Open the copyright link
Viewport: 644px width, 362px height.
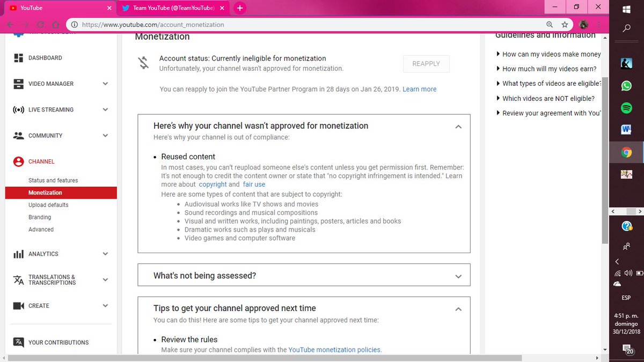click(x=213, y=184)
